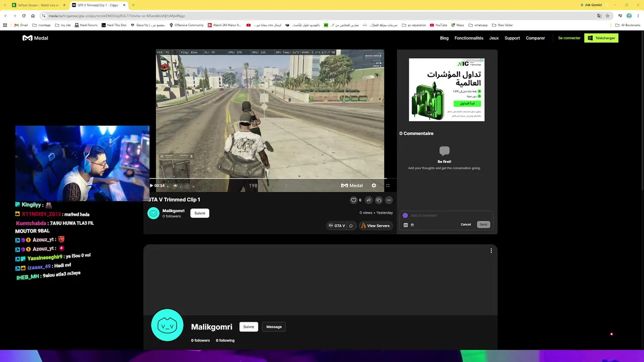Expand the my site bookmarks folder
The width and height of the screenshot is (644, 362).
pos(63,25)
